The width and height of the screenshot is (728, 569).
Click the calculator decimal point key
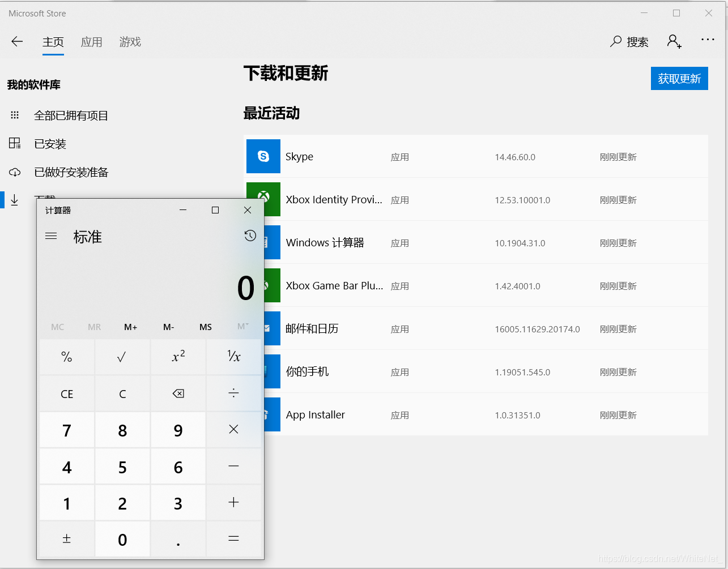(x=178, y=540)
